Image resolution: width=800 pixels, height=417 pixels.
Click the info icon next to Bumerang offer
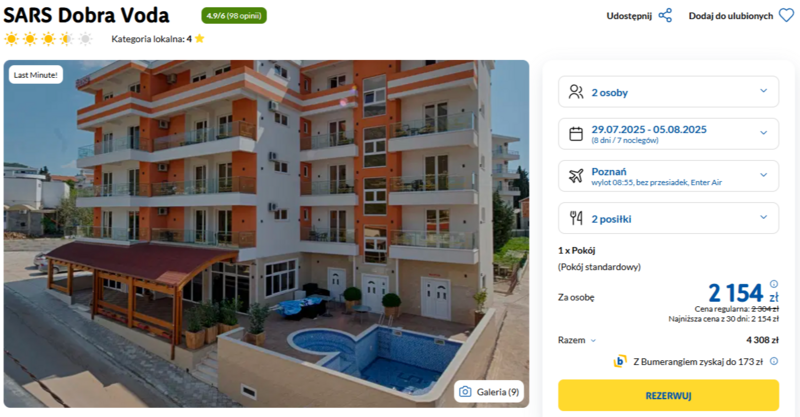[774, 361]
